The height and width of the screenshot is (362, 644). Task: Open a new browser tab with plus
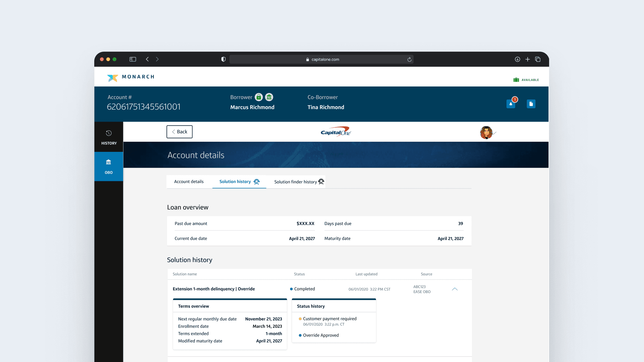click(528, 59)
